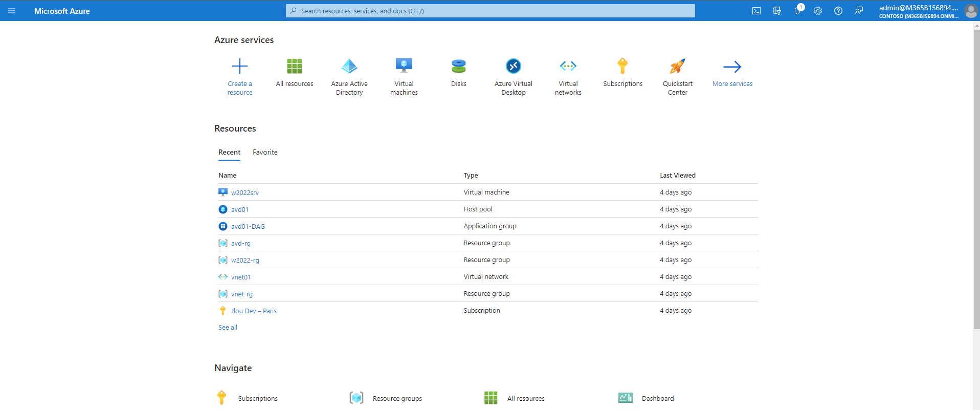Click the w2022-rg resource group icon

(223, 260)
